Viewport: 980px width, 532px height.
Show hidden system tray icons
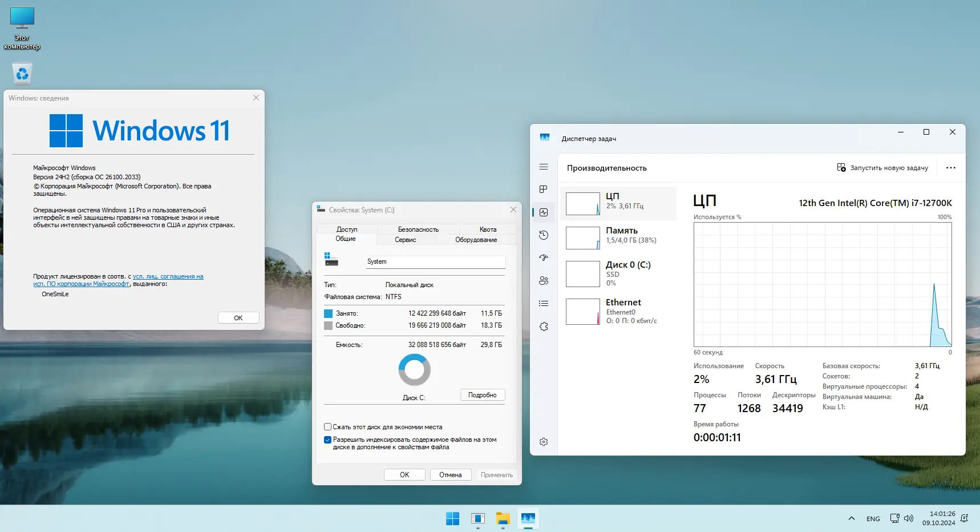click(852, 518)
